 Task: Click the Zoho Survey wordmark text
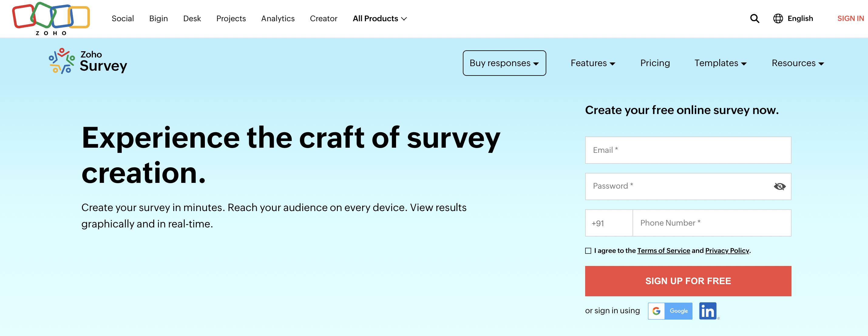[103, 62]
